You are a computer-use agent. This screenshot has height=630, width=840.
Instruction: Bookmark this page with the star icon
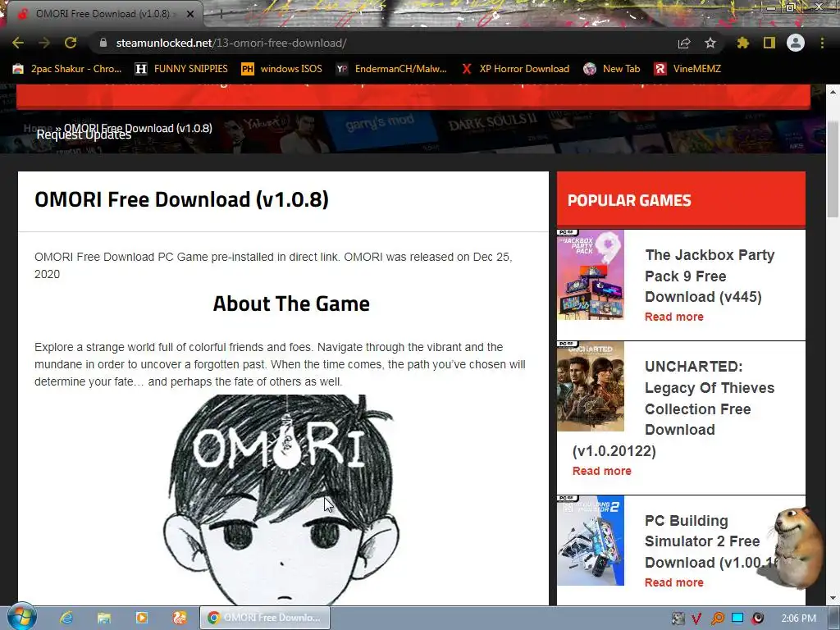(x=710, y=43)
